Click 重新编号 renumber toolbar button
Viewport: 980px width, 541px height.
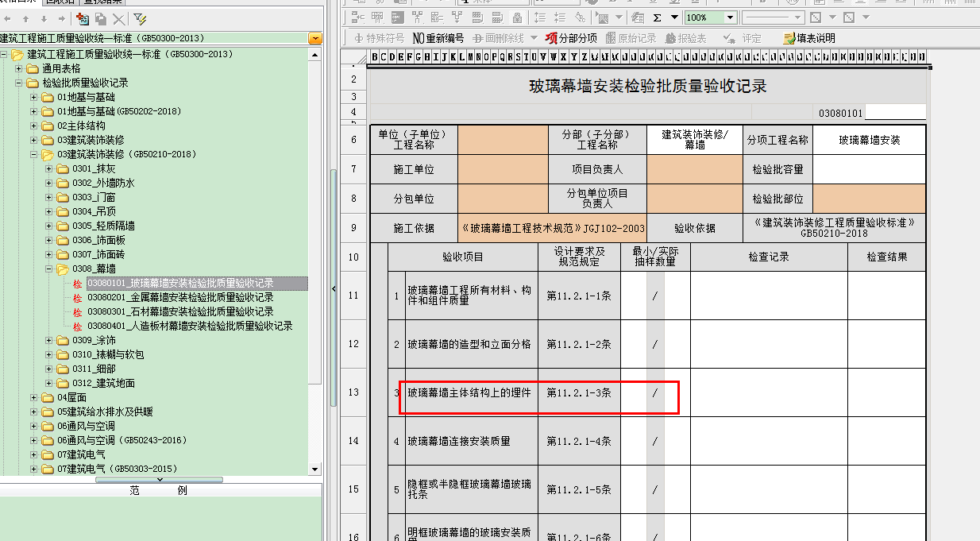click(438, 38)
